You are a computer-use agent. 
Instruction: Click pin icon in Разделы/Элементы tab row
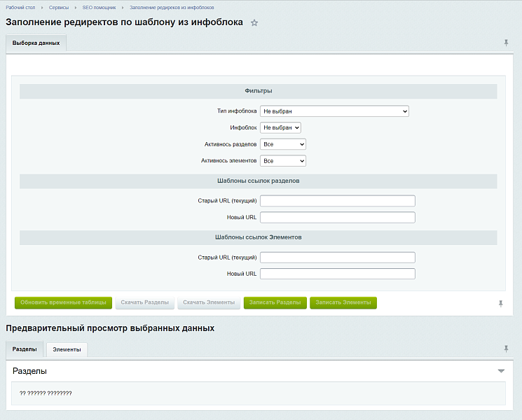pyautogui.click(x=506, y=349)
